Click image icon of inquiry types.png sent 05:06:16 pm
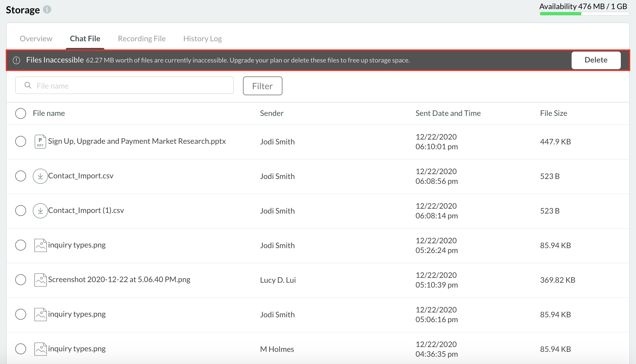The height and width of the screenshot is (364, 636). (40, 315)
